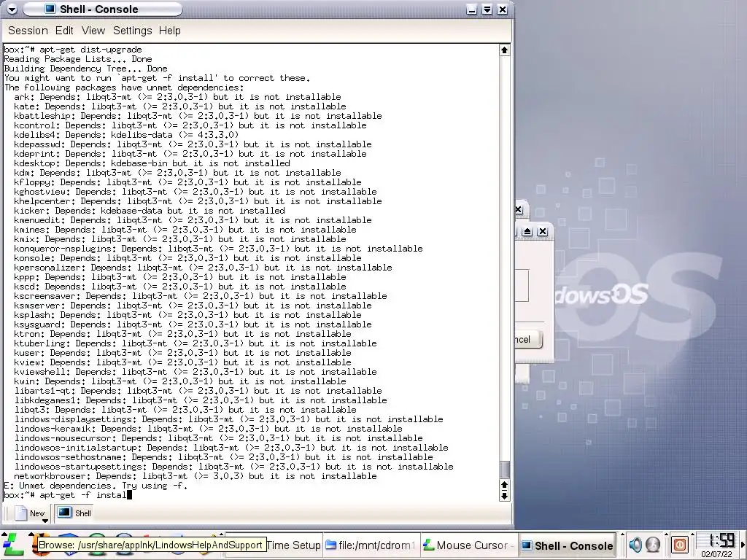Open the Help menu
Screen dimensions: 747x560
(x=169, y=31)
